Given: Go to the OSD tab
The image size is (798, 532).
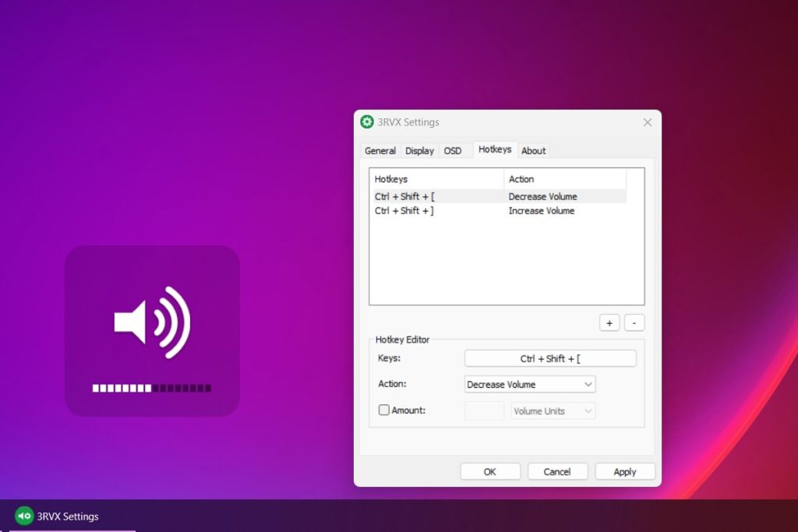Looking at the screenshot, I should [x=453, y=150].
